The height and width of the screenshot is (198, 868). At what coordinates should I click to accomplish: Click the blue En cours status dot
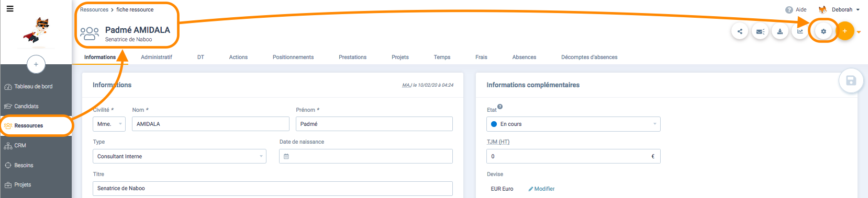point(494,124)
